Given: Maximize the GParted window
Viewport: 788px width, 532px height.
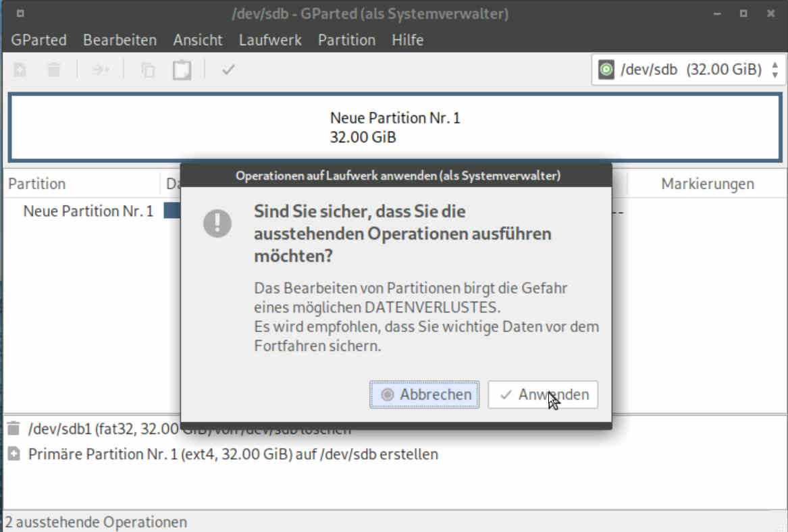Looking at the screenshot, I should coord(743,14).
